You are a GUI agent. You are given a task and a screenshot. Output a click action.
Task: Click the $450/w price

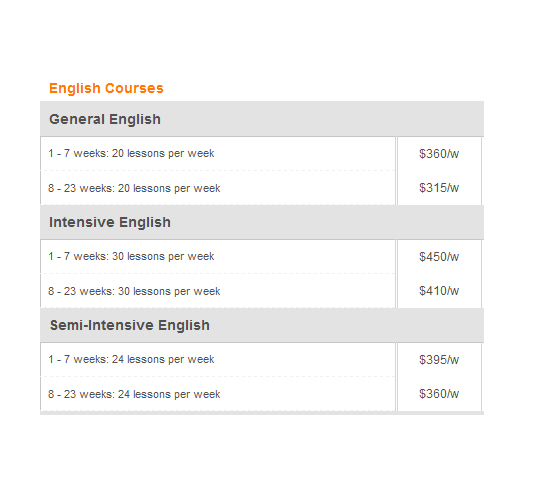[x=439, y=257]
